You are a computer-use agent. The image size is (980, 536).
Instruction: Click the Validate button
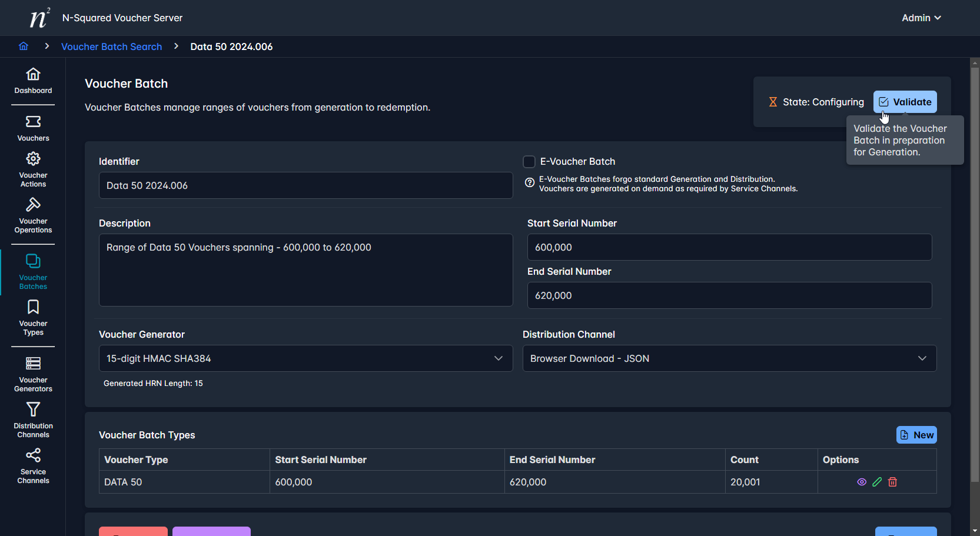click(x=905, y=102)
